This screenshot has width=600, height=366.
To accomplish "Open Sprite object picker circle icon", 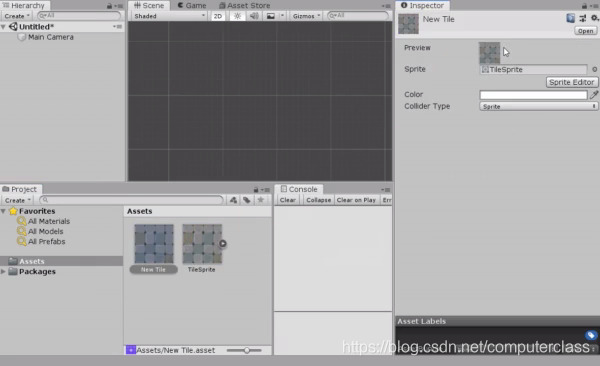I will [595, 69].
